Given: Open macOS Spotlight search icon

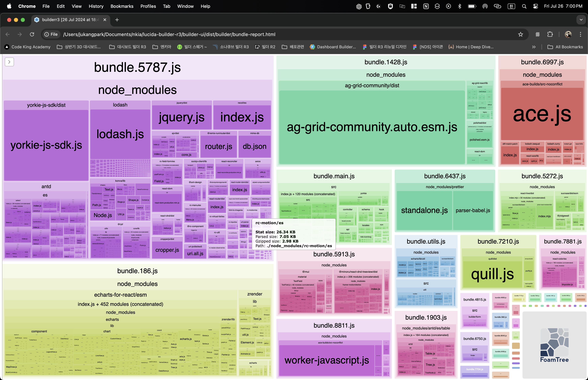Looking at the screenshot, I should [x=524, y=6].
